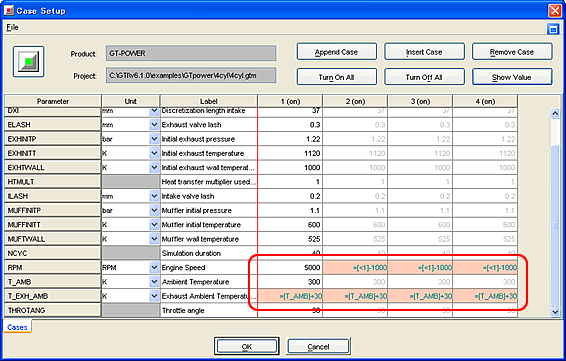Select the RPM parameter name
The height and width of the screenshot is (361, 566).
pyautogui.click(x=52, y=268)
